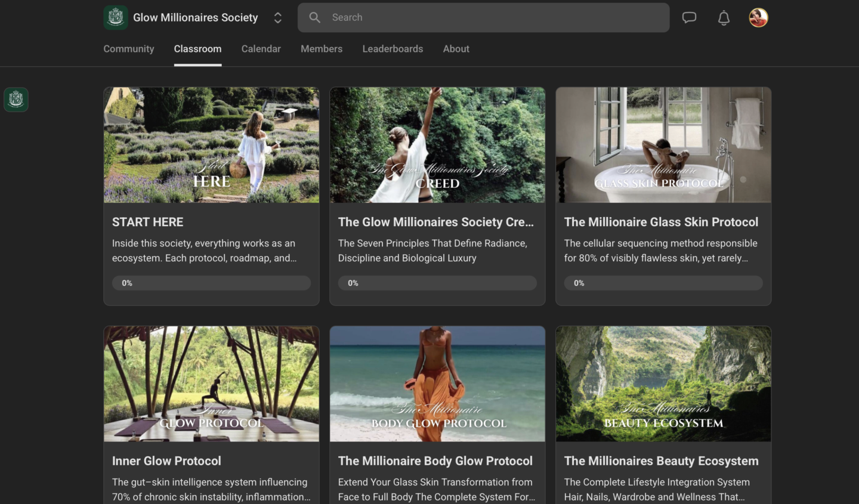859x504 pixels.
Task: Open the chat messages icon
Action: coord(689,17)
